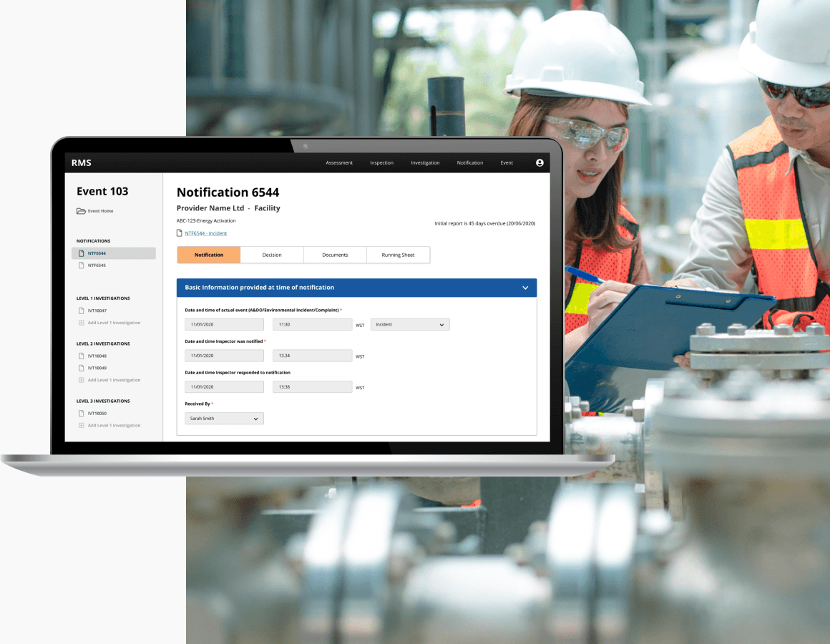The width and height of the screenshot is (830, 644).
Task: Switch to the Running Sheet tab
Action: pyautogui.click(x=398, y=255)
